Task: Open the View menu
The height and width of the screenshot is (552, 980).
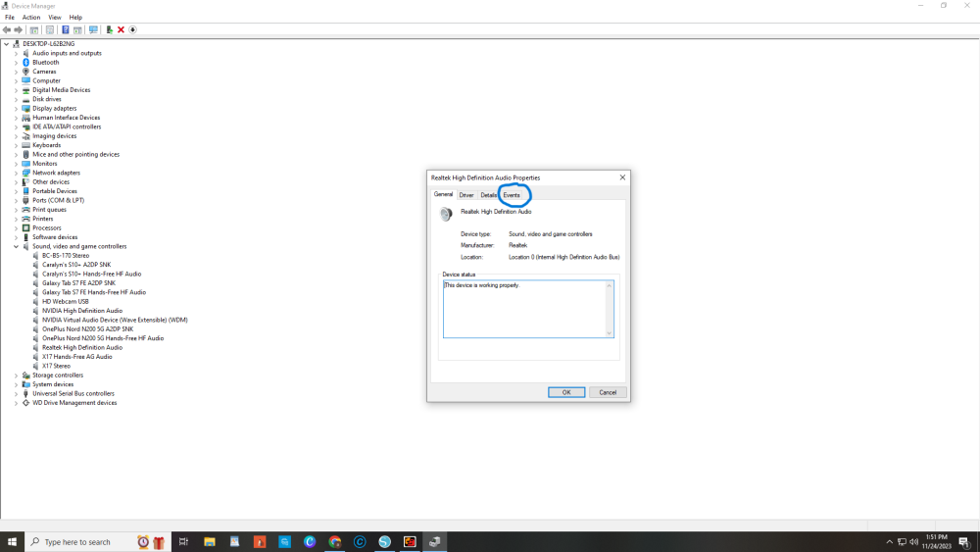Action: (55, 18)
